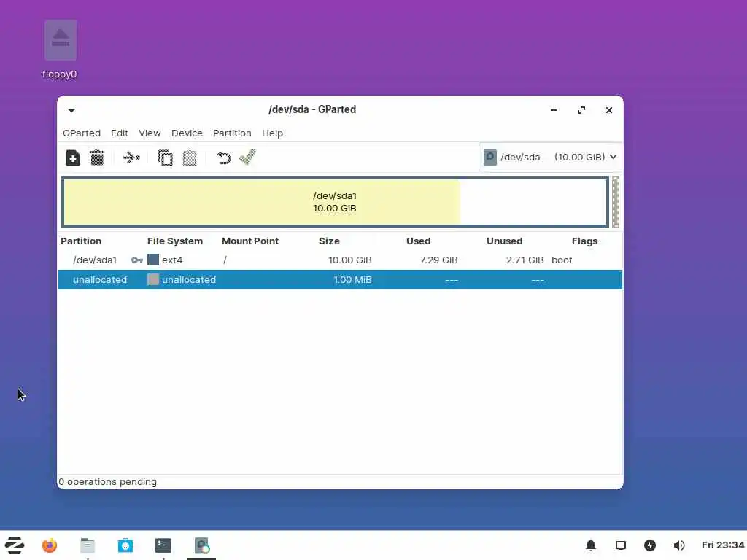Click the Copy partition icon
747x560 pixels.
tap(165, 157)
